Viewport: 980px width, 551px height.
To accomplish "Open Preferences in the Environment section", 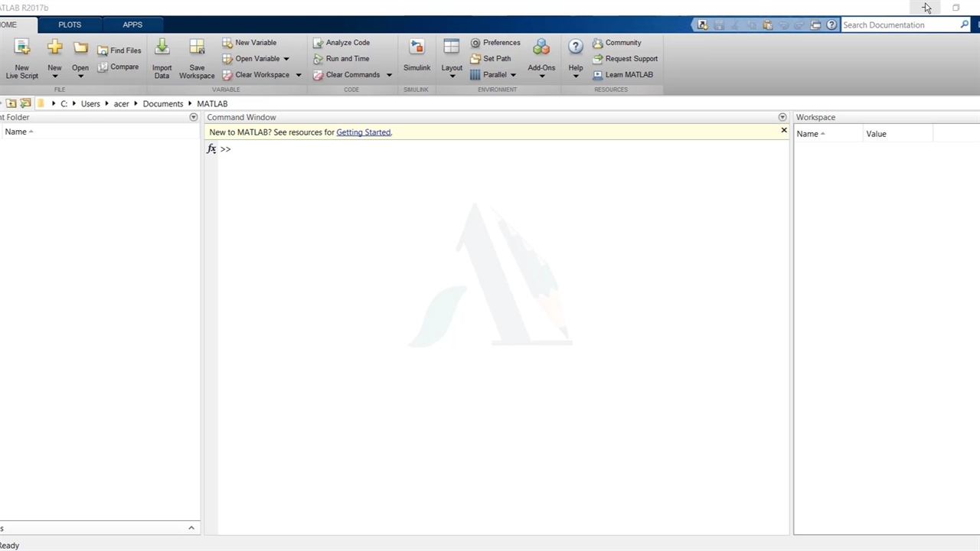I will [x=495, y=43].
